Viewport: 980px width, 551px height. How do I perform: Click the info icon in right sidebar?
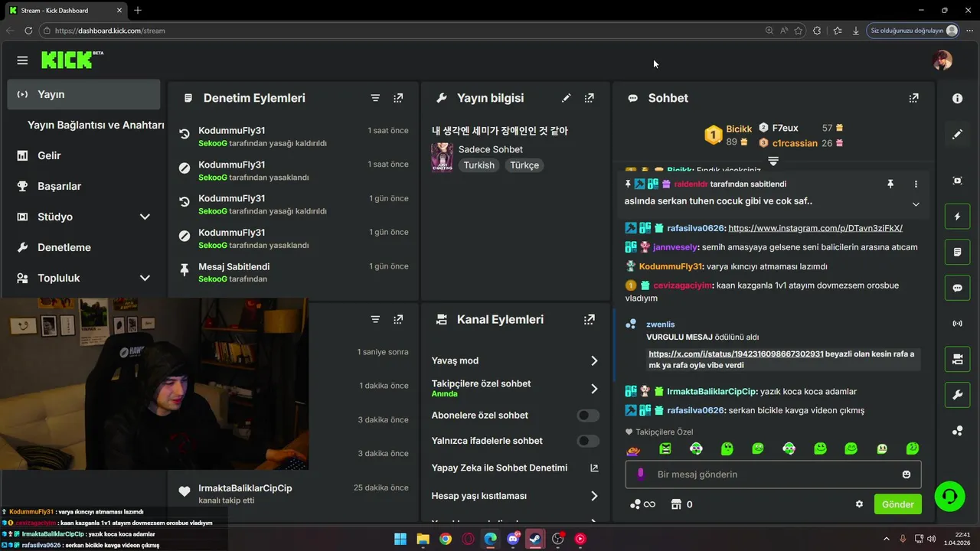(957, 99)
